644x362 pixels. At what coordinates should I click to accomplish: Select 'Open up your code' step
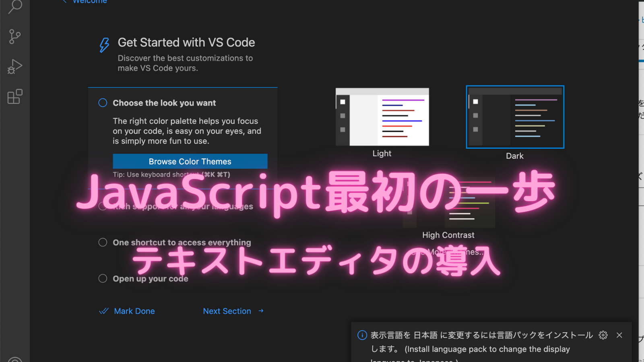150,279
